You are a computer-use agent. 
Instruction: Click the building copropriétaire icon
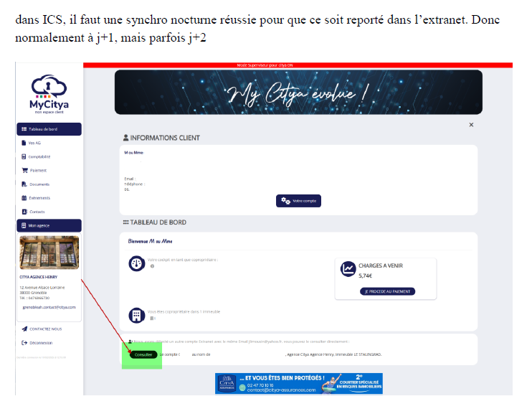[x=136, y=316]
